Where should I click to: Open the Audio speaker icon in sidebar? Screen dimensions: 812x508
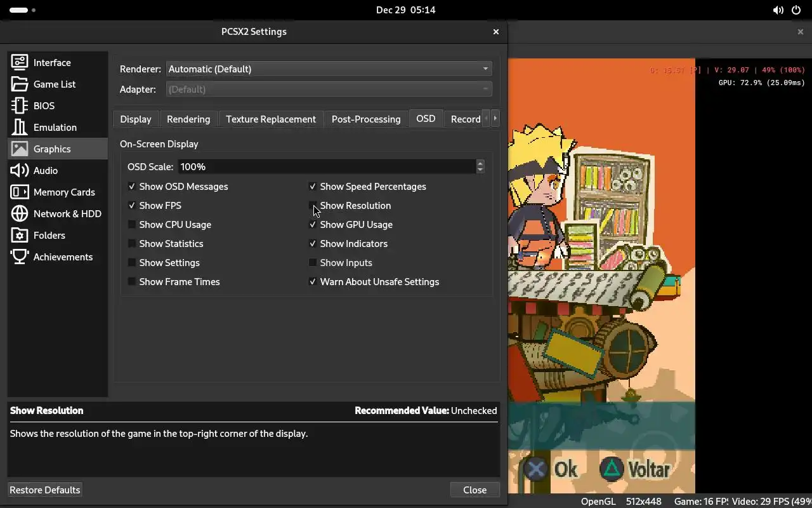point(20,170)
